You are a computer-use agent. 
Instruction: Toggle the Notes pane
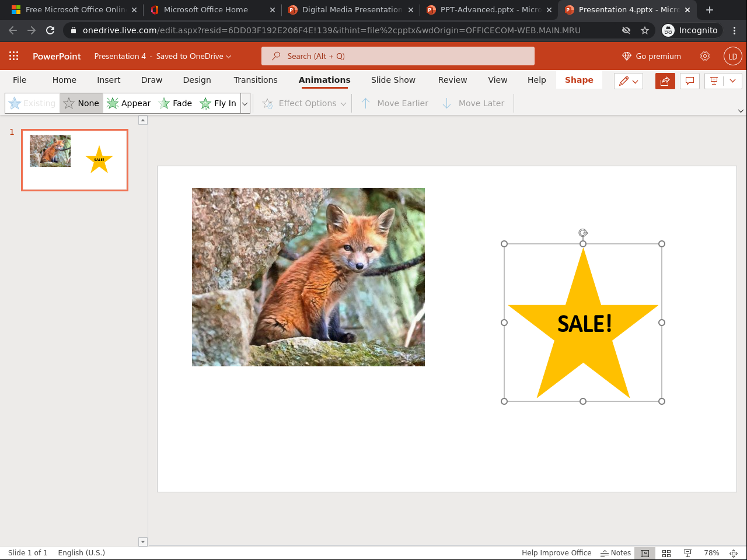(x=616, y=553)
